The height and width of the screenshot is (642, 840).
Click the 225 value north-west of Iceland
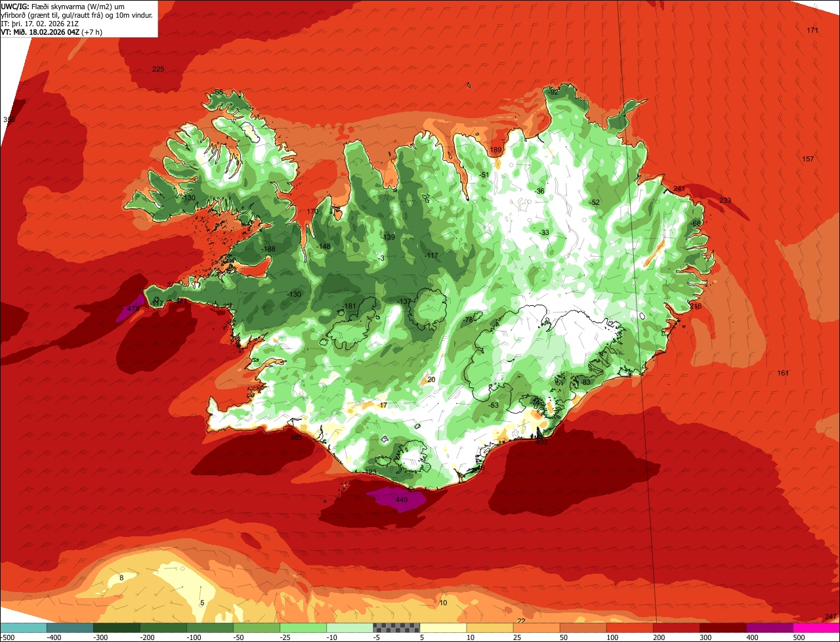(x=158, y=69)
